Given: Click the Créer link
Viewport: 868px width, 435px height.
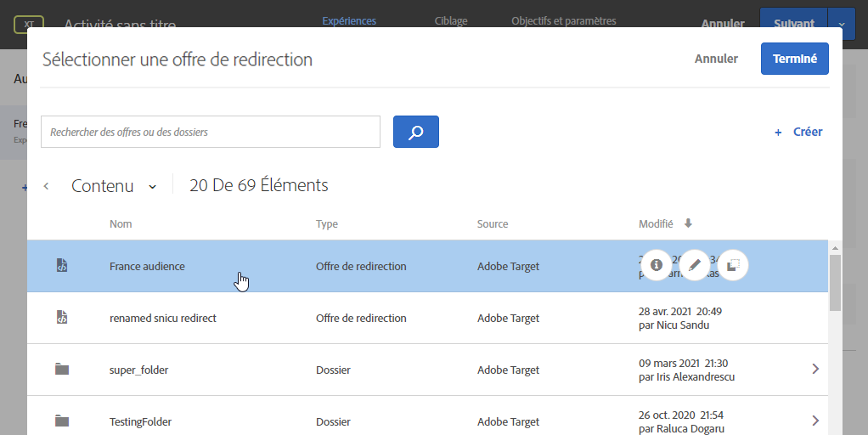Looking at the screenshot, I should pos(798,132).
